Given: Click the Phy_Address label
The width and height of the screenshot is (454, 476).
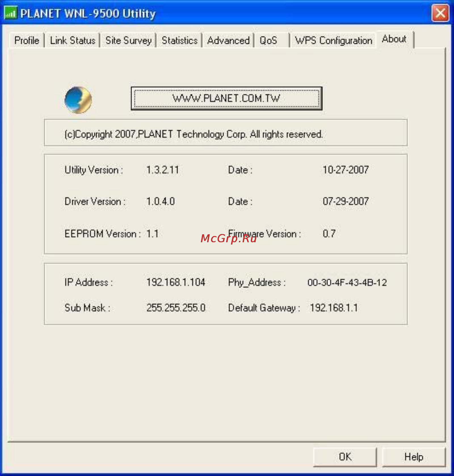Looking at the screenshot, I should [x=257, y=283].
